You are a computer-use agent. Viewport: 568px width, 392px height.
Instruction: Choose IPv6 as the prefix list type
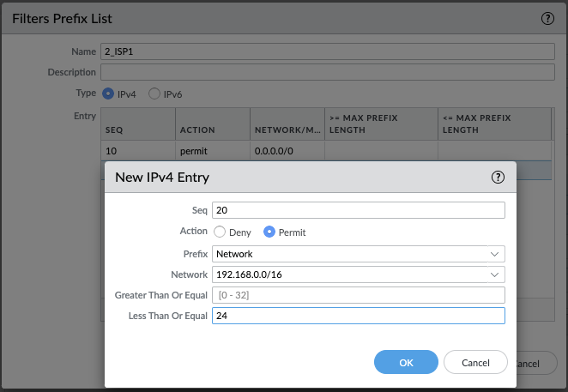[154, 93]
